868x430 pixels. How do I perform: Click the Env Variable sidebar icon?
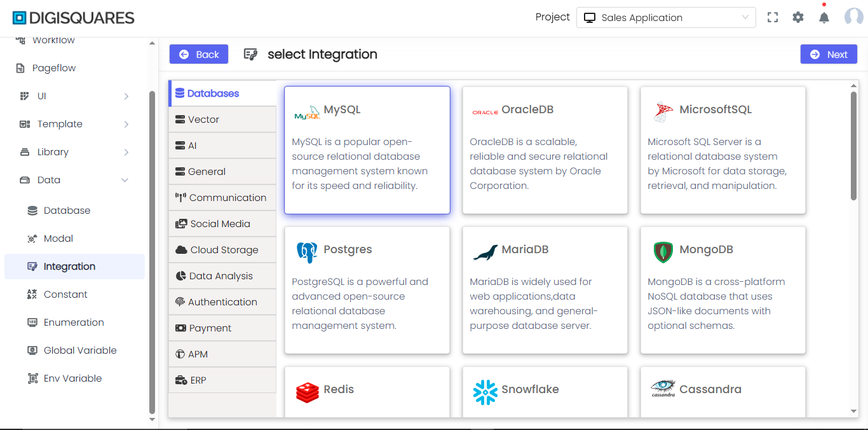[32, 378]
